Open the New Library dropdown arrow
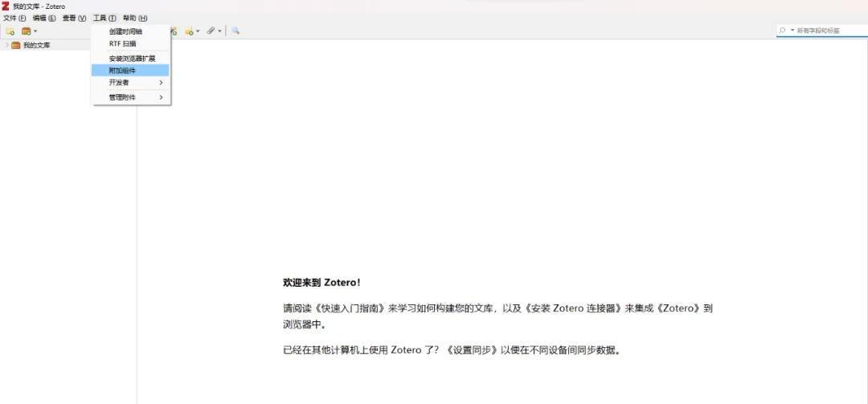The image size is (868, 404). click(35, 31)
